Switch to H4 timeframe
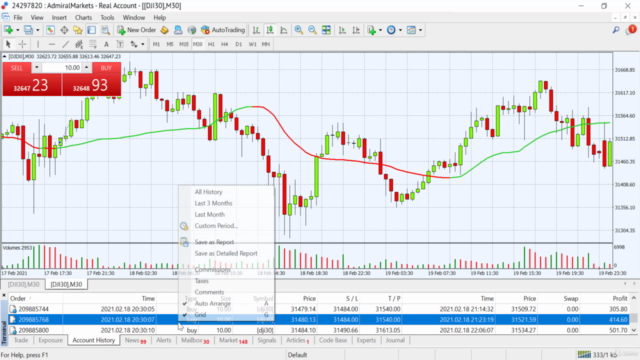The height and width of the screenshot is (360, 640). click(224, 44)
